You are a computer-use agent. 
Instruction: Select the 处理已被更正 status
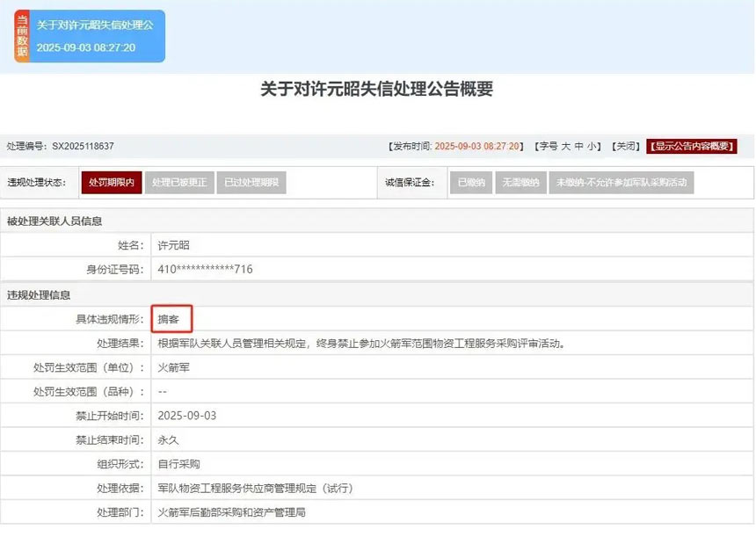[178, 182]
